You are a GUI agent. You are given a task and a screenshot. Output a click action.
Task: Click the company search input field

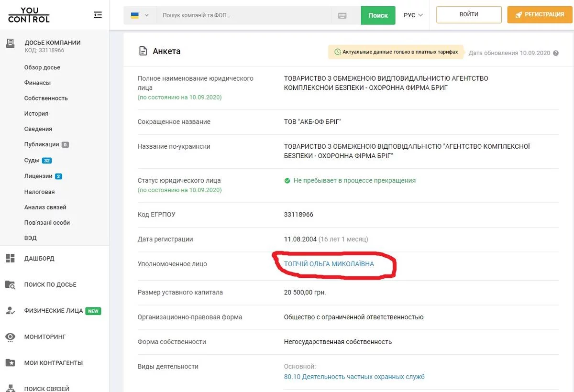[x=244, y=15]
